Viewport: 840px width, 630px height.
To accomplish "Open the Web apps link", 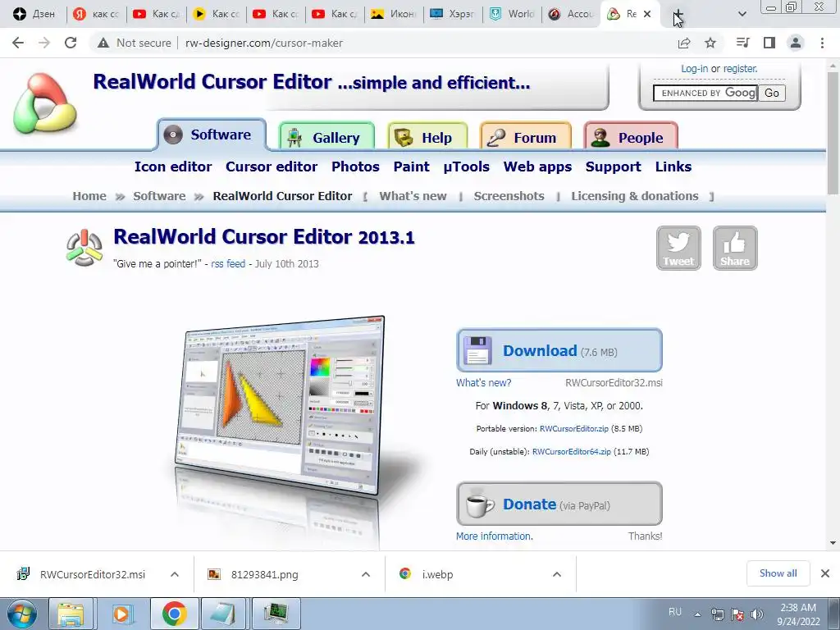I will [x=537, y=167].
